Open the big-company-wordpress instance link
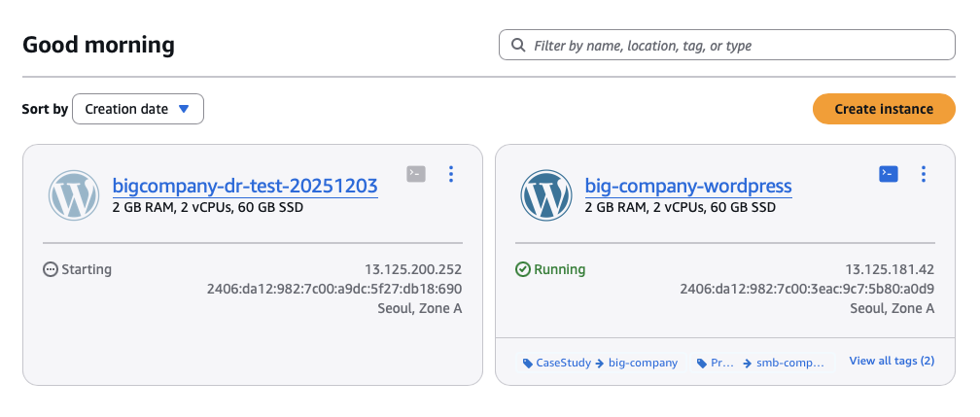This screenshot has width=980, height=417. 688,186
